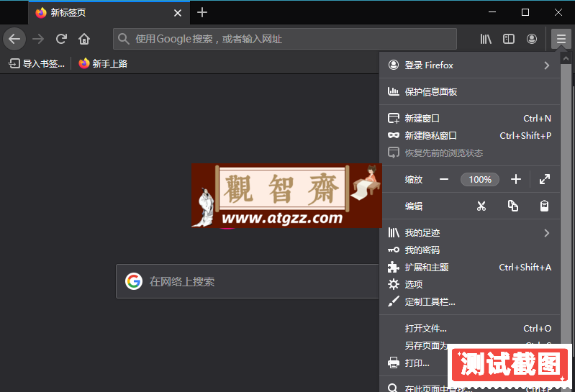Viewport: 575px width, 392px height.
Task: Open 我的密码 menu item
Action: coord(469,250)
